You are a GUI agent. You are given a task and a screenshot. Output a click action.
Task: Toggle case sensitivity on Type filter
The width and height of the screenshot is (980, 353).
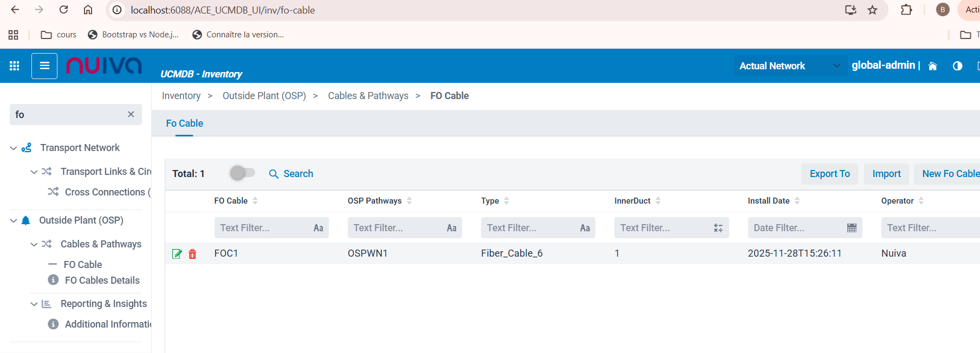(x=585, y=228)
